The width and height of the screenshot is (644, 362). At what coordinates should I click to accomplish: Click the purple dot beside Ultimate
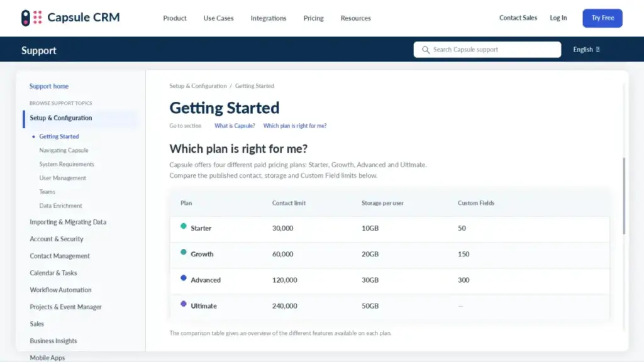pos(184,304)
